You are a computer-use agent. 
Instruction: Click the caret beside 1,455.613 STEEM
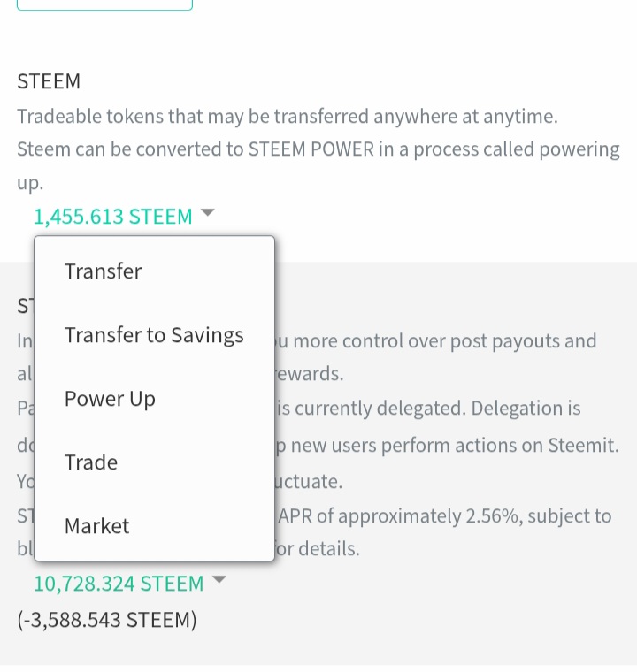click(x=208, y=213)
